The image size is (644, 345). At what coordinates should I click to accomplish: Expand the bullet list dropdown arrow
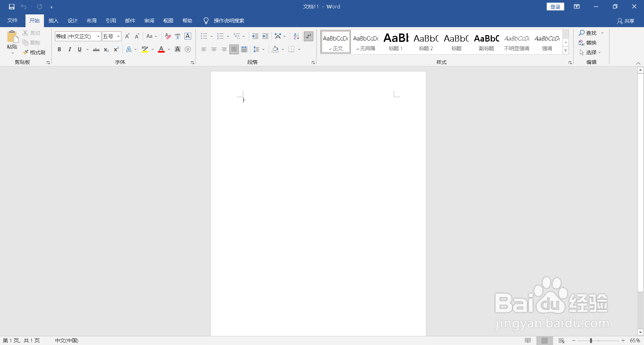click(x=212, y=36)
